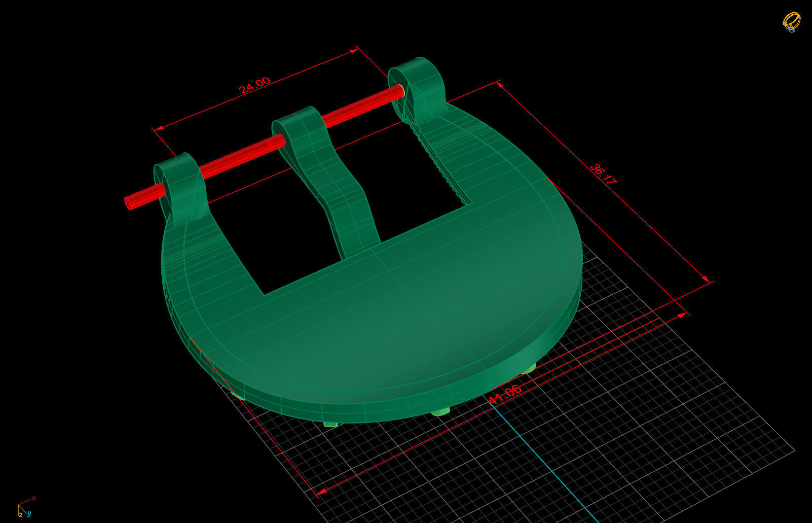Select the 36.17 dimension label

603,174
